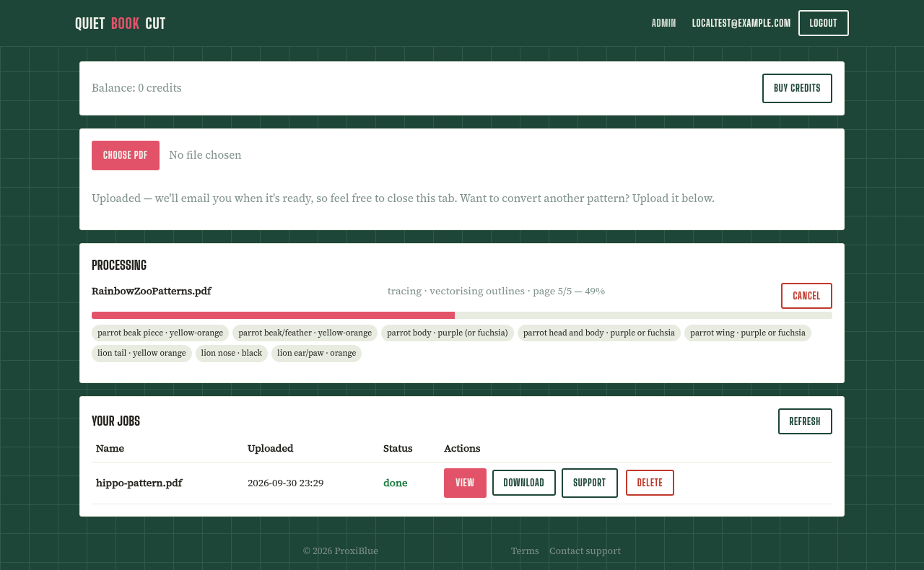The height and width of the screenshot is (570, 924).
Task: Click the Name column header
Action: 110,449
